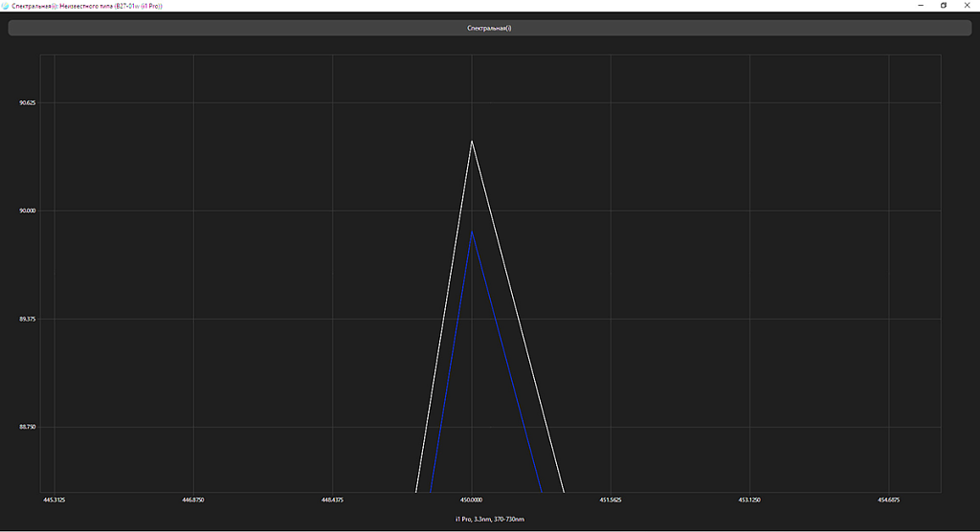Click the 448.4375 x-axis label

click(x=333, y=499)
